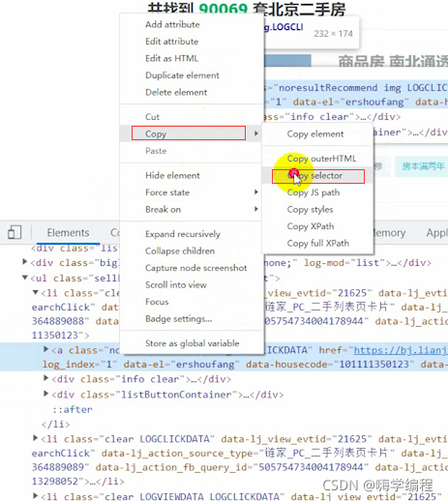This screenshot has width=448, height=501.
Task: Expand the div class="listButtonContainer" node
Action: click(46, 394)
